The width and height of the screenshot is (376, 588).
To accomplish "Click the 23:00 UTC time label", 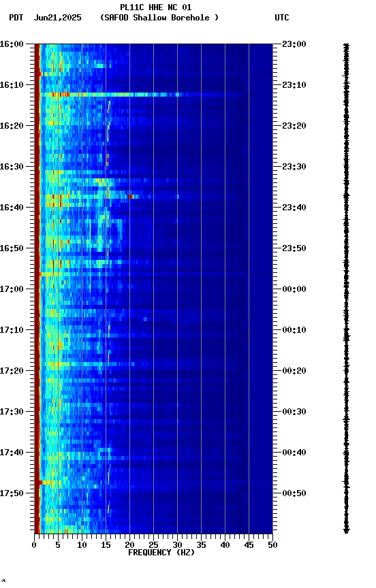I will pos(294,44).
